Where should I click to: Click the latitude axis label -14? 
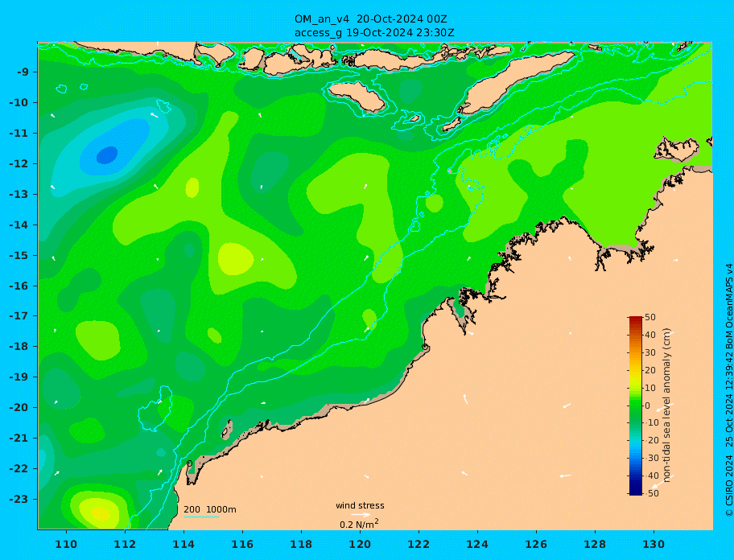tap(20, 225)
